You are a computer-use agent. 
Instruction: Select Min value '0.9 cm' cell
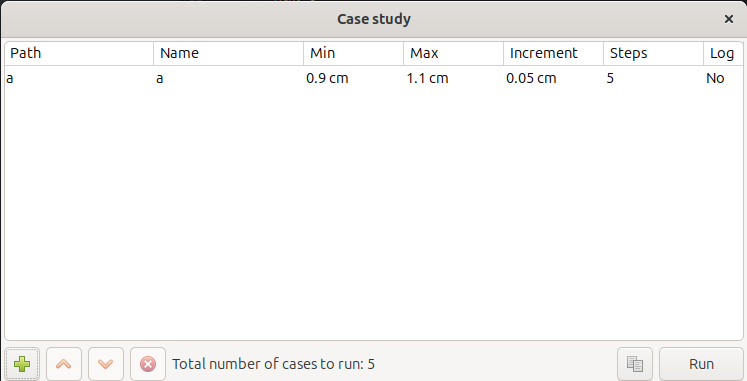(353, 78)
